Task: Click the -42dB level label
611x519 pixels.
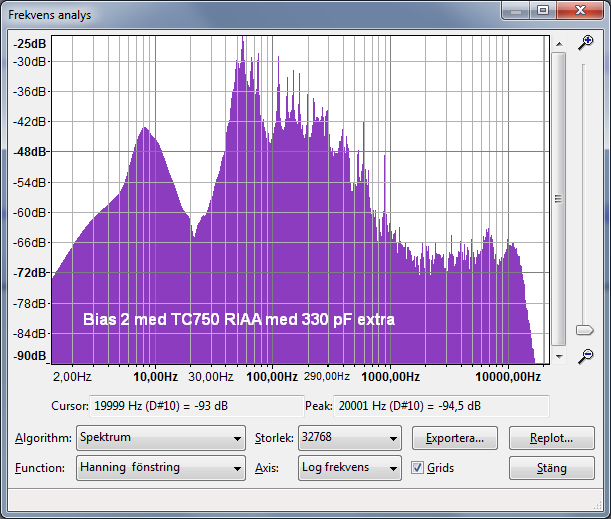Action: point(30,122)
